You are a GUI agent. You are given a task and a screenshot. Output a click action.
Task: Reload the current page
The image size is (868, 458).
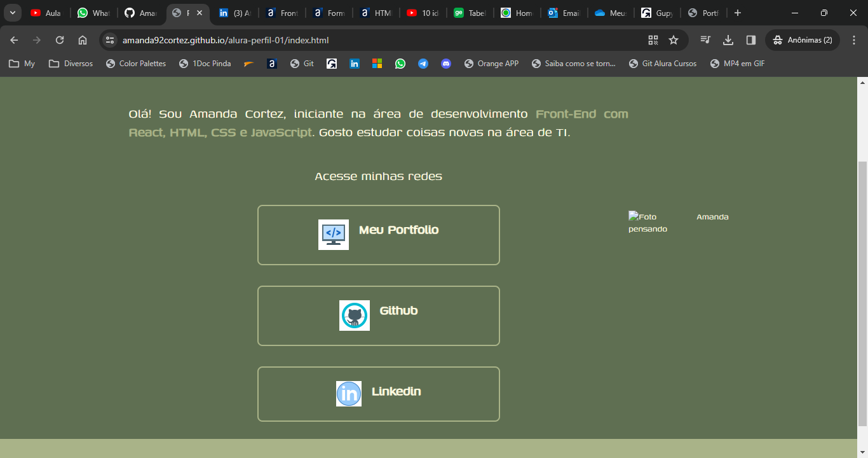(60, 40)
